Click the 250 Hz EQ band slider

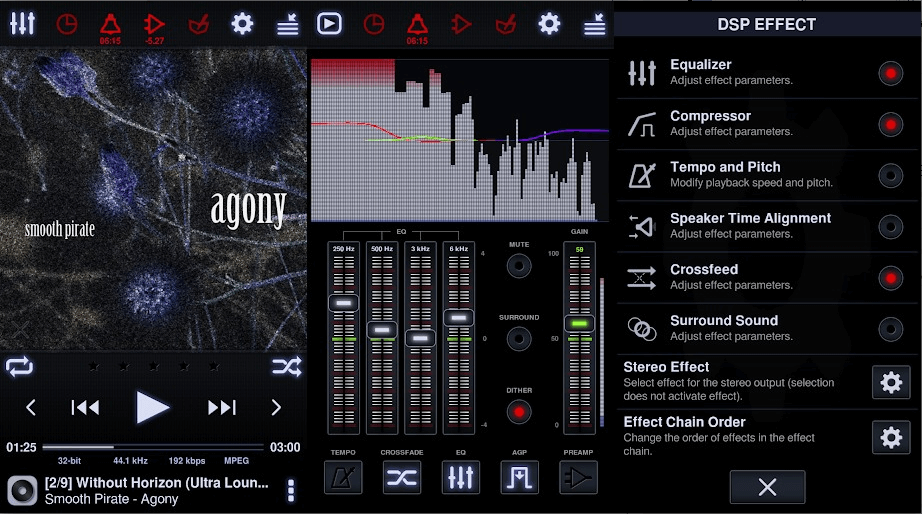tap(343, 338)
